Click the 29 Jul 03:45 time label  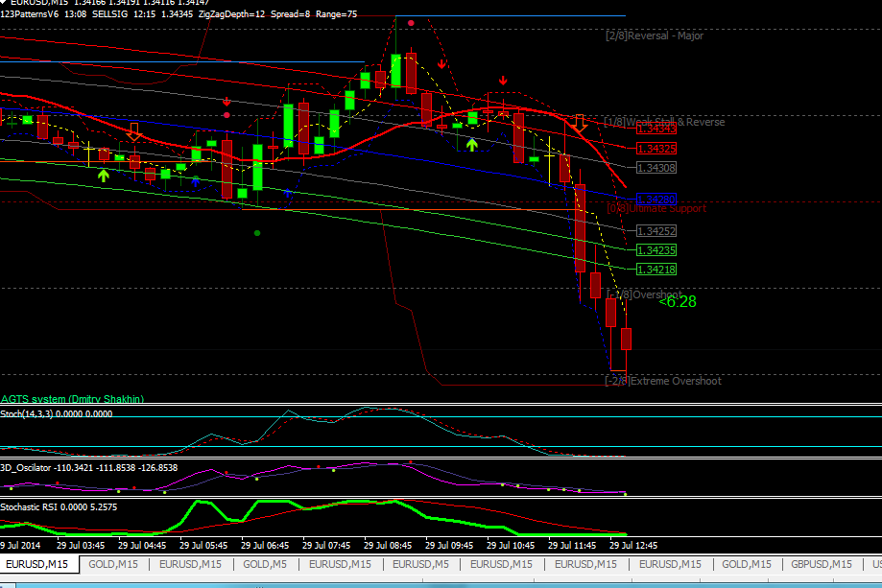pos(81,545)
